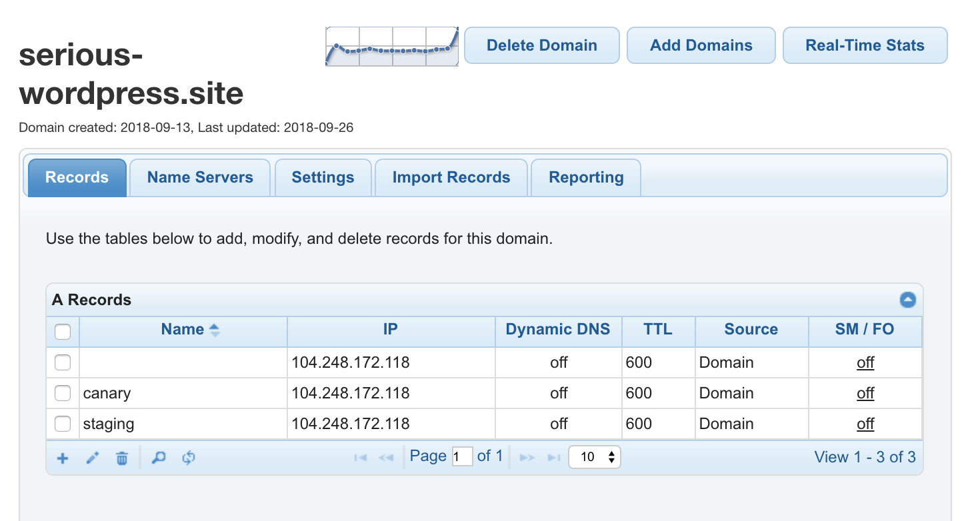This screenshot has height=521, width=980.
Task: Check the box for the blank-name record
Action: 63,362
